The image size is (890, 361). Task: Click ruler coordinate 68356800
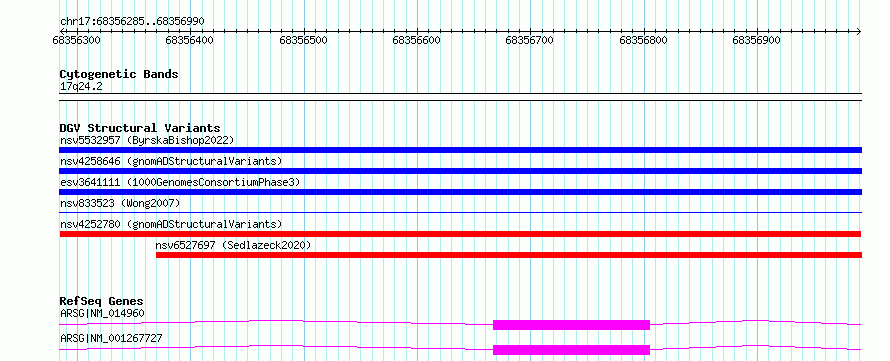point(644,40)
